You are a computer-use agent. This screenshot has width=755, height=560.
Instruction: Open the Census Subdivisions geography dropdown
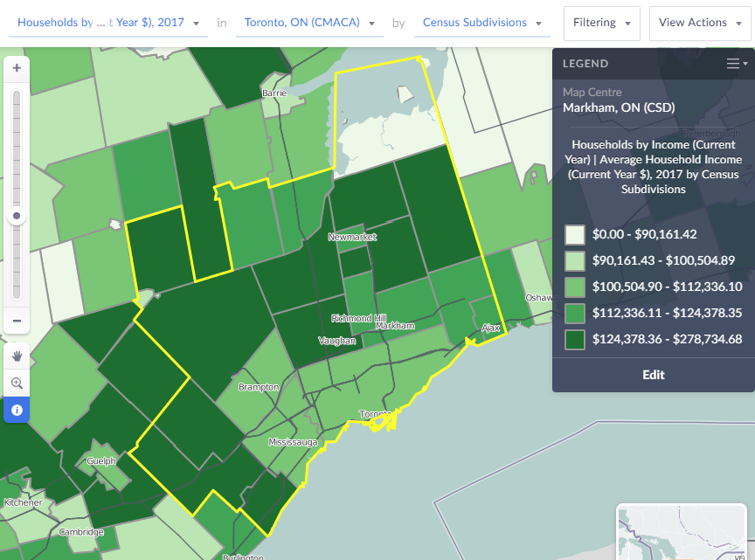[482, 23]
